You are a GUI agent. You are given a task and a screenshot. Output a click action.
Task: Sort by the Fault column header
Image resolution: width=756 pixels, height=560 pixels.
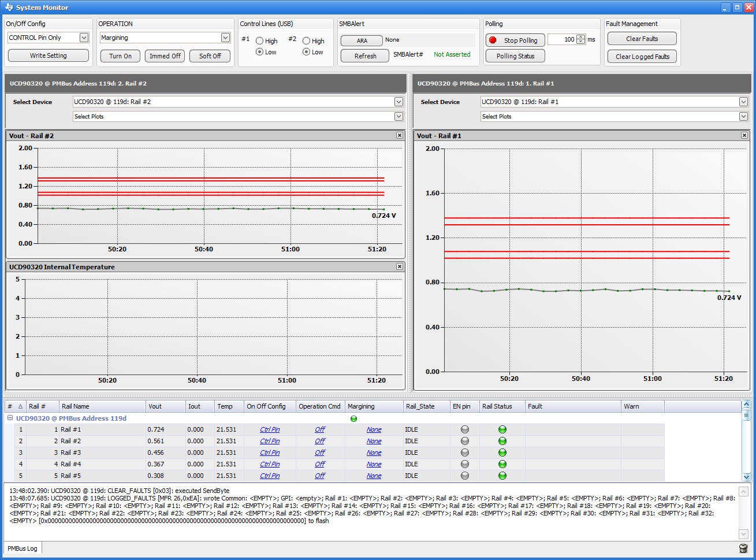pos(573,406)
